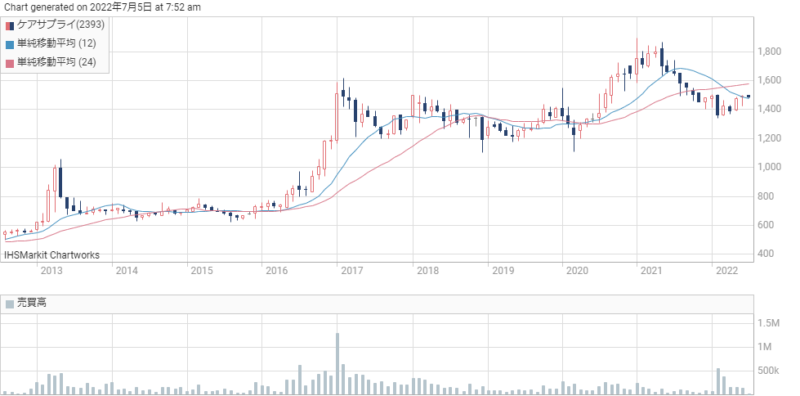Click the 2013 year label on axis
The image size is (800, 396).
51,271
